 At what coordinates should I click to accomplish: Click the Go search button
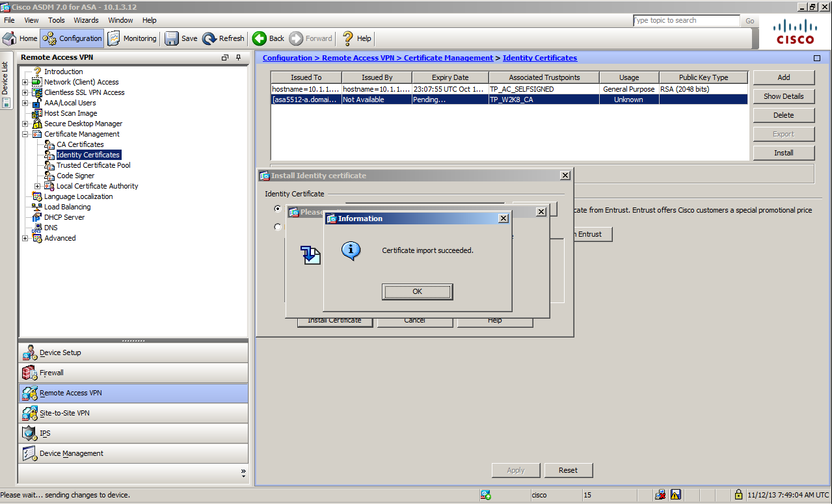tap(750, 21)
